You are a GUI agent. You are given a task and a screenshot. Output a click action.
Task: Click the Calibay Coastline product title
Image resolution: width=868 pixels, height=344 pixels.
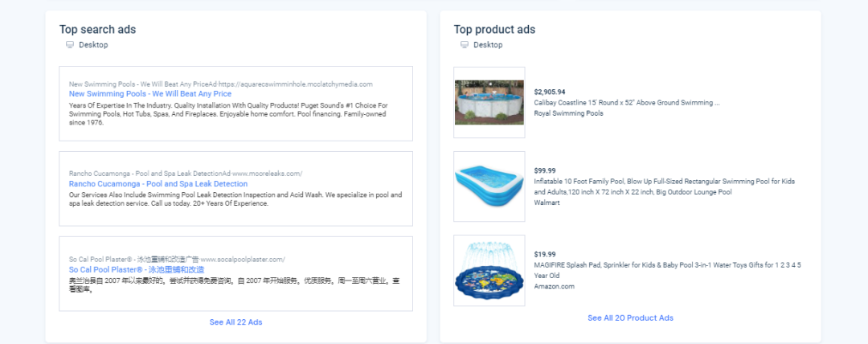tap(627, 103)
